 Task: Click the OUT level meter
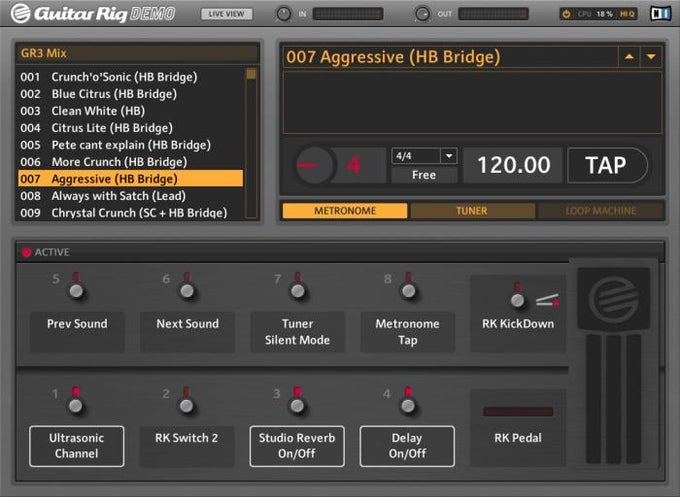[494, 14]
